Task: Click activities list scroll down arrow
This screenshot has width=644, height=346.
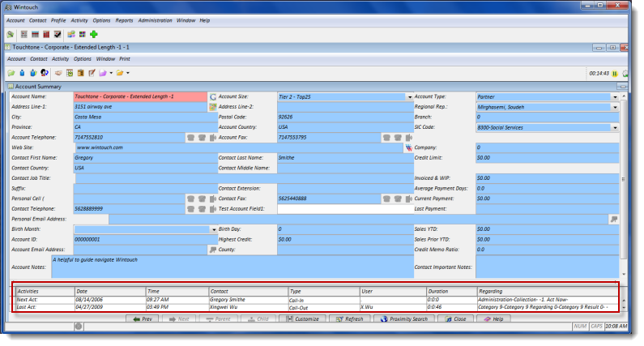Action: (x=624, y=308)
